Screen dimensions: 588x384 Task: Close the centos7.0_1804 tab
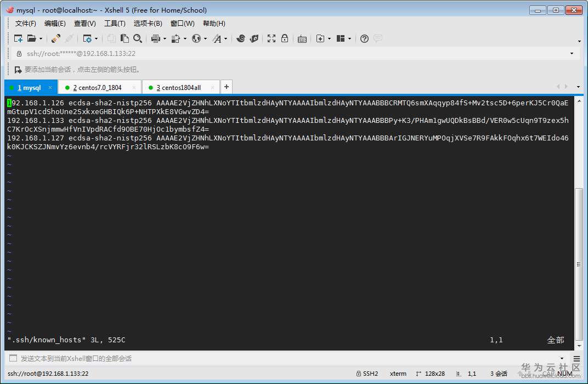coord(134,87)
